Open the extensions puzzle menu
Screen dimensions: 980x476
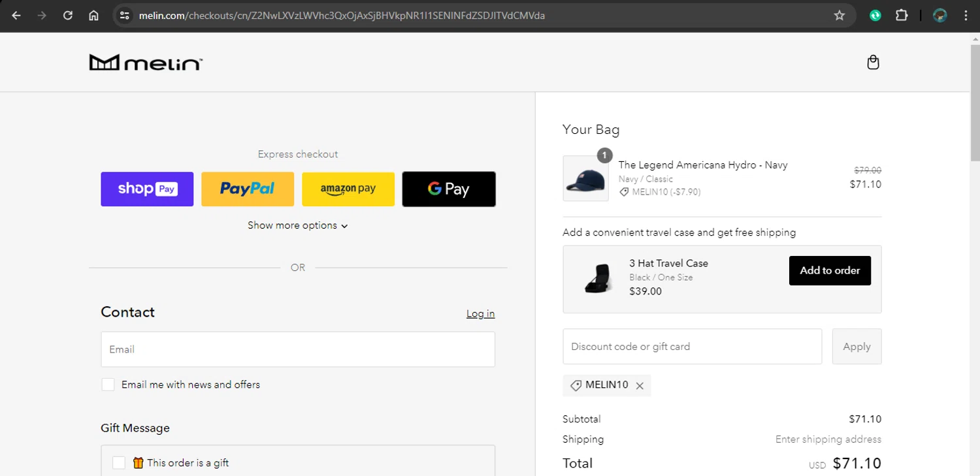pyautogui.click(x=902, y=16)
